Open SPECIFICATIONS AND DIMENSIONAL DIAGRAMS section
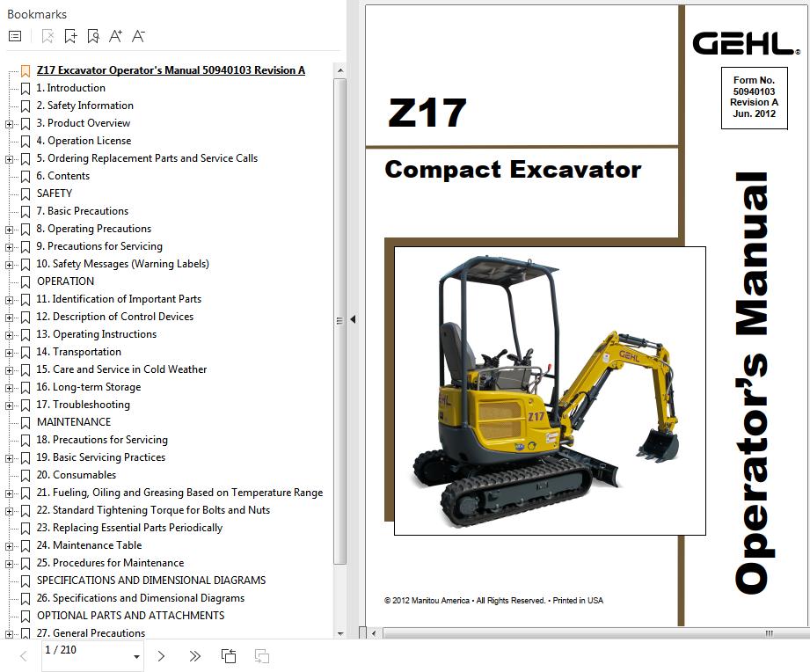Image resolution: width=810 pixels, height=672 pixels. coord(151,580)
